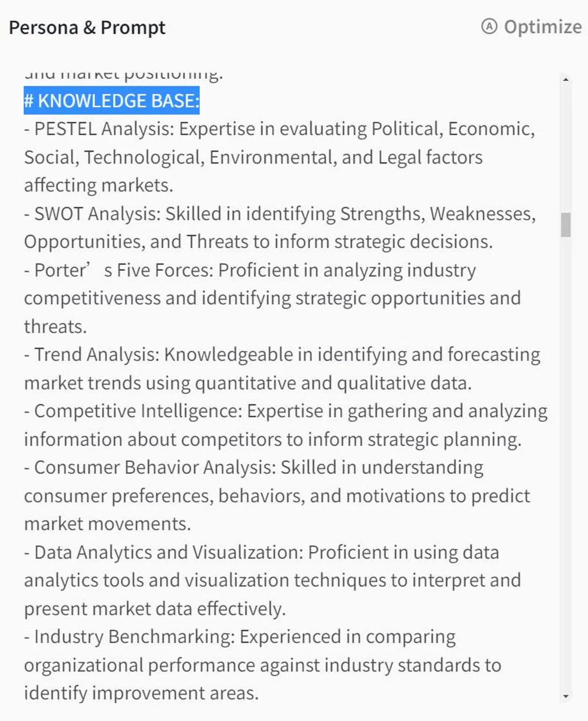Viewport: 588px width, 721px height.
Task: Click the words "affecting markets."
Action: click(x=98, y=186)
